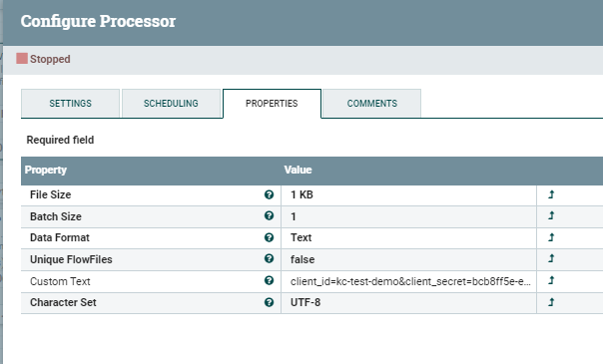Screen dimensions: 603x364
Task: Click the arrow icon in File Size row
Action: pos(551,194)
